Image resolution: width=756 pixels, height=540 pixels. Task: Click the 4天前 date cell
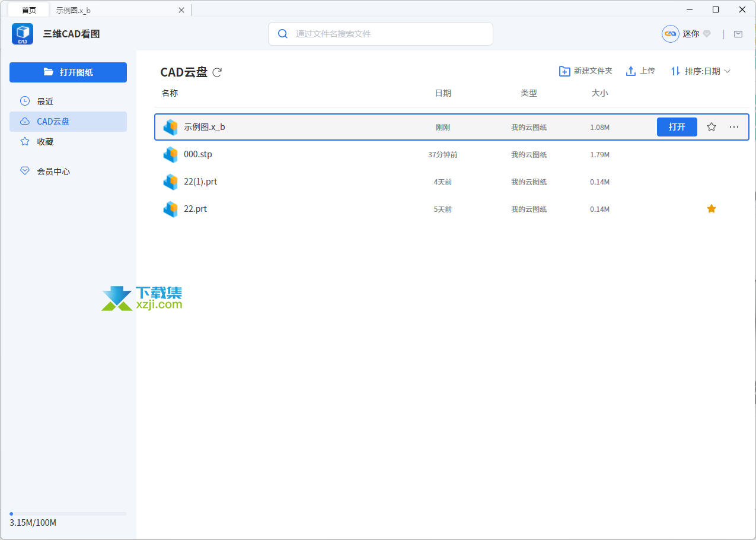click(442, 182)
